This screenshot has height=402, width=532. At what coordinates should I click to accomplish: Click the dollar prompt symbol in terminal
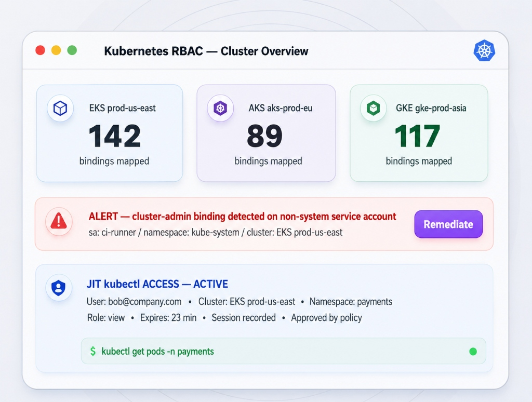92,352
